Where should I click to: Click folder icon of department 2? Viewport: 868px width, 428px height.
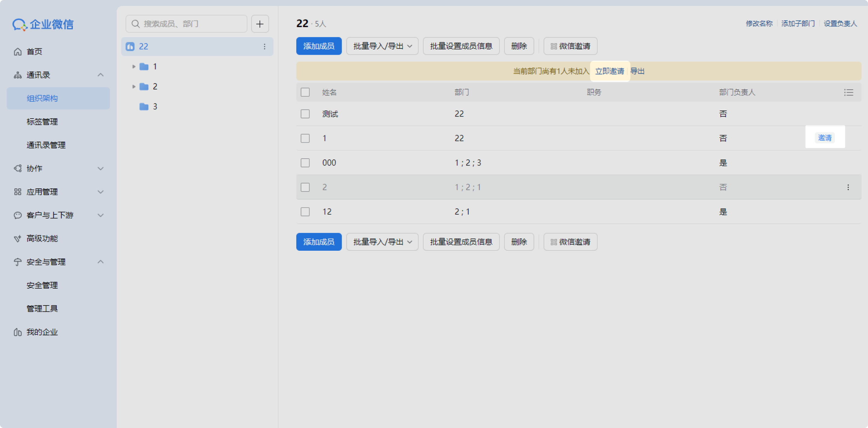click(x=144, y=86)
